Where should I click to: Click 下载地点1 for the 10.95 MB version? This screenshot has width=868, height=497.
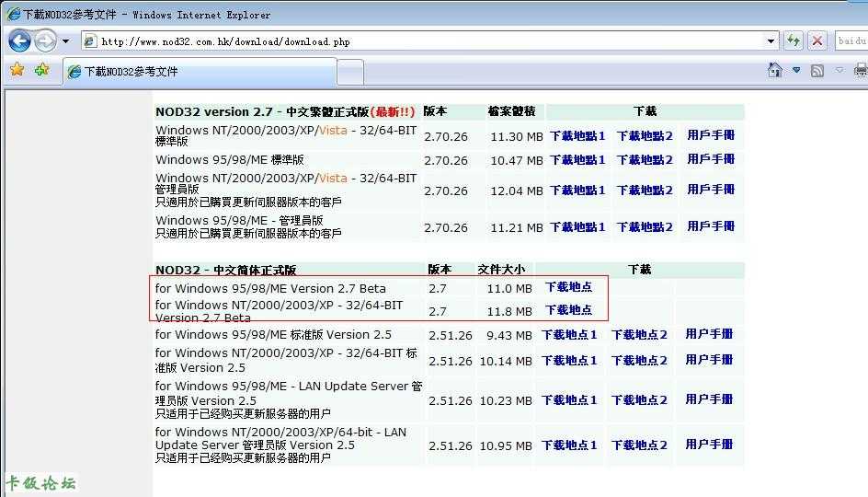point(569,445)
